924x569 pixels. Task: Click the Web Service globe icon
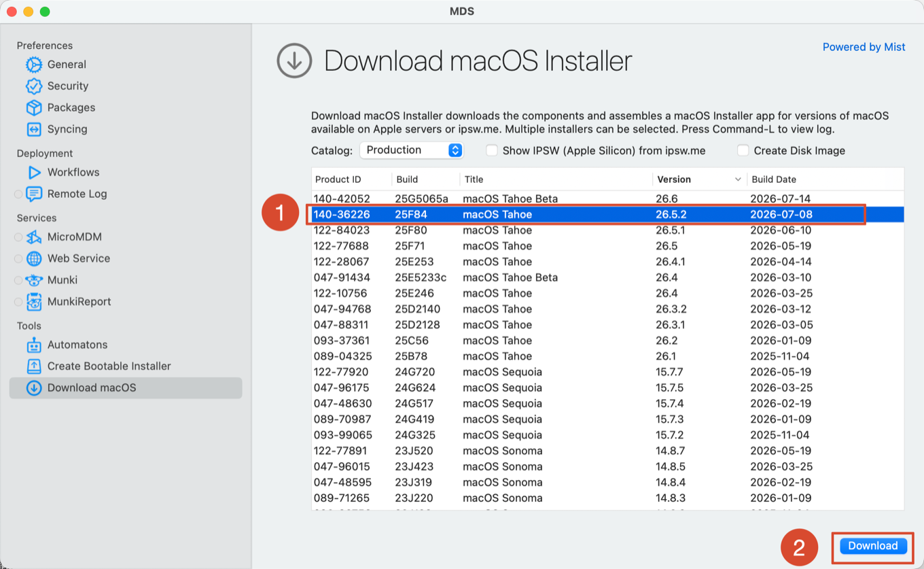tap(34, 258)
